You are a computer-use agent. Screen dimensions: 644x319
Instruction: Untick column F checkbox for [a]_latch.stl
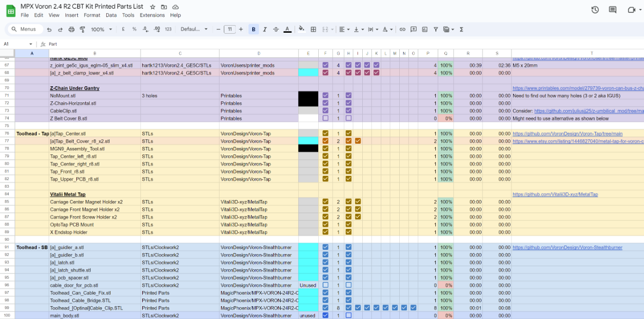[x=325, y=263]
